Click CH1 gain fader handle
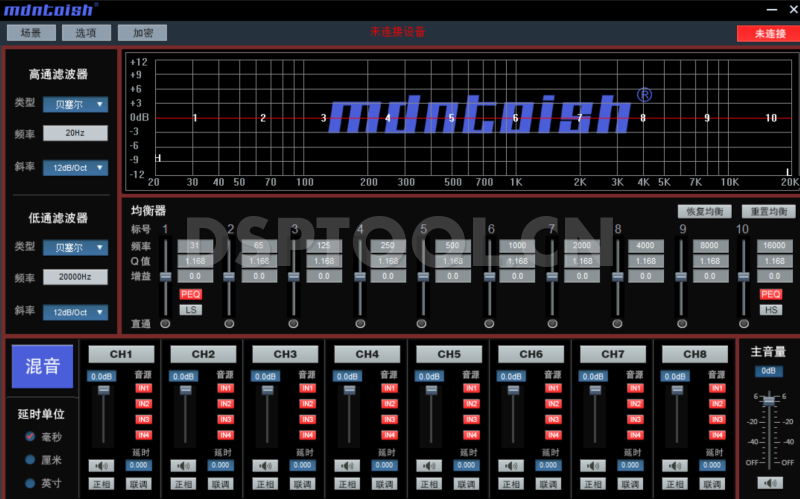The width and height of the screenshot is (800, 499). [x=104, y=390]
